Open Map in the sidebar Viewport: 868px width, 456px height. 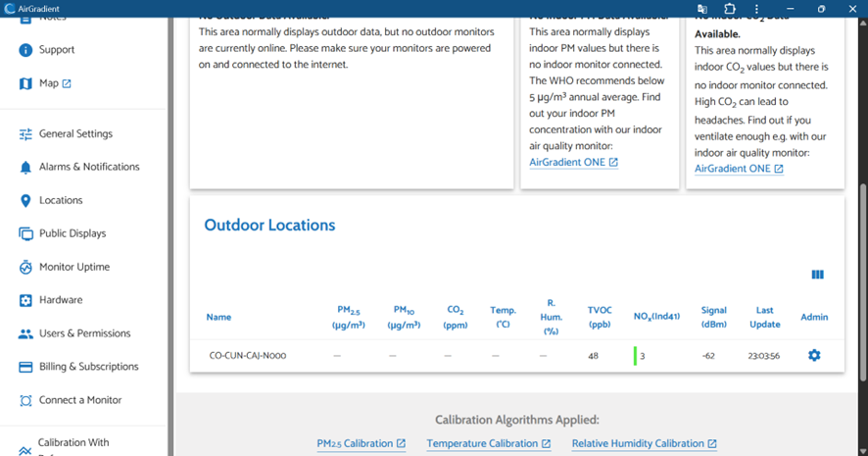[x=48, y=83]
